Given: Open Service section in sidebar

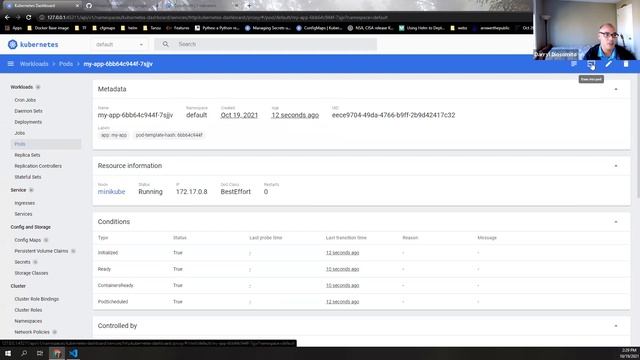Looking at the screenshot, I should pos(18,190).
